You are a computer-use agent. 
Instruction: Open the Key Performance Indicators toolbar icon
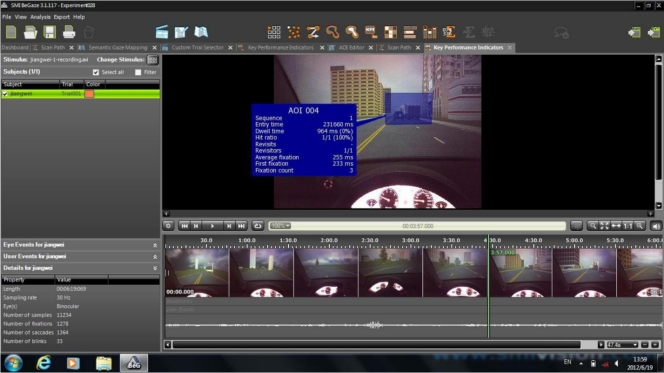(371, 32)
